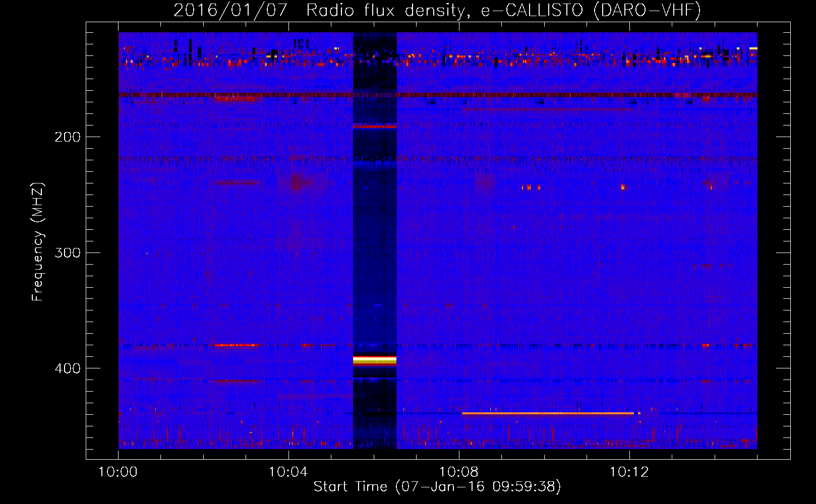Click the plot title '2016/01/07 Radio flux density'
The height and width of the screenshot is (504, 816).
[x=437, y=10]
